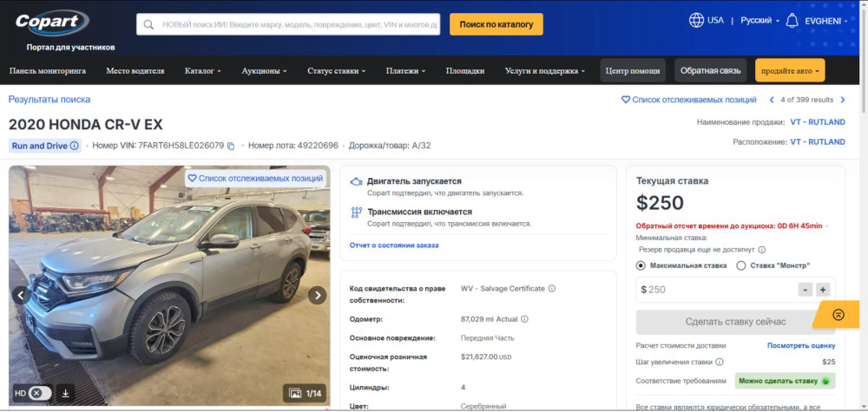Click the bid amount input field
This screenshot has height=412, width=868.
[x=718, y=290]
